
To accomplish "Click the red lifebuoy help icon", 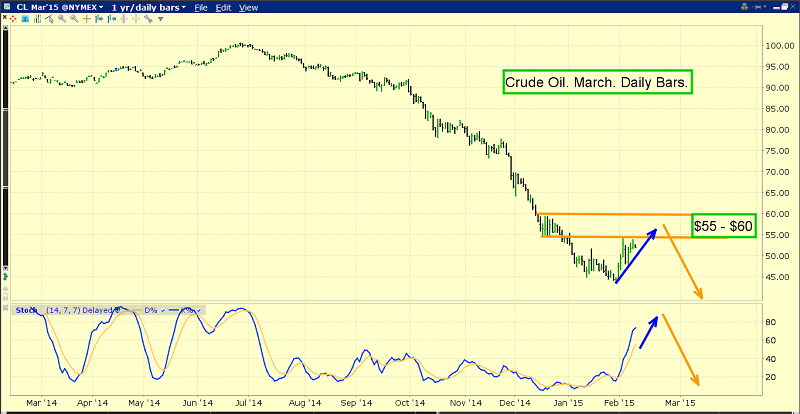I will [13, 19].
